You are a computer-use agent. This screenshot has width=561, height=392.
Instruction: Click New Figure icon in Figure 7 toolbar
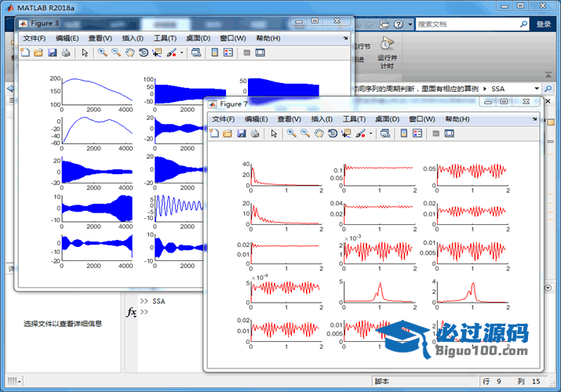214,133
